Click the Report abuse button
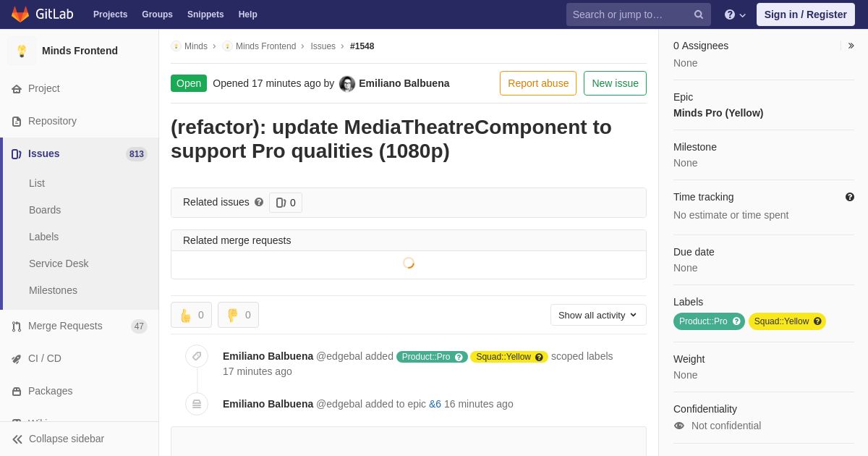 click(538, 83)
